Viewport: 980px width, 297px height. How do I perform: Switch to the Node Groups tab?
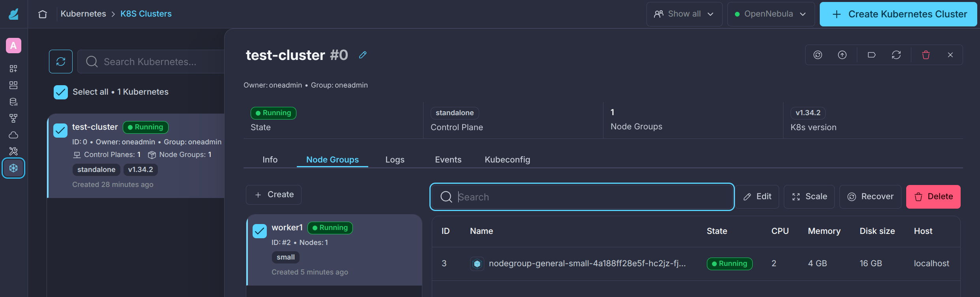click(x=332, y=160)
